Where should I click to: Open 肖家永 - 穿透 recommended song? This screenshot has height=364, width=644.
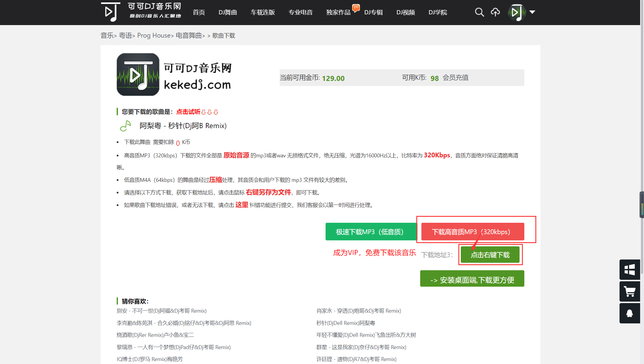point(359,311)
